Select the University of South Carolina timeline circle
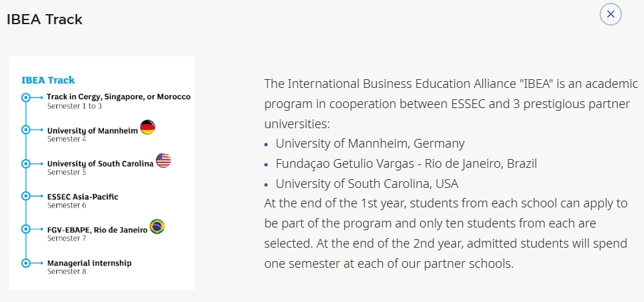This screenshot has height=302, width=644. (x=26, y=164)
